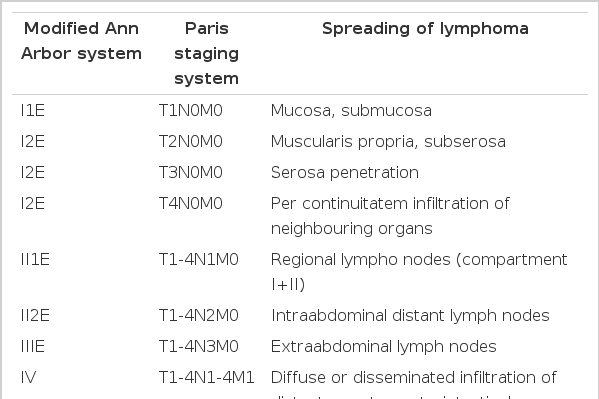The width and height of the screenshot is (599, 399).
Task: Click the 'Paris staging system' column header
Action: pos(207,54)
